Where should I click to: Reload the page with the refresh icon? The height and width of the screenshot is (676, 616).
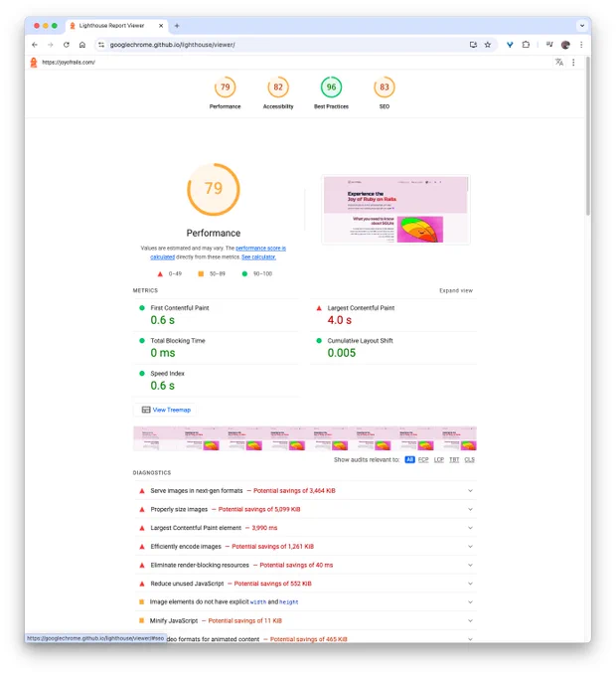click(x=67, y=45)
